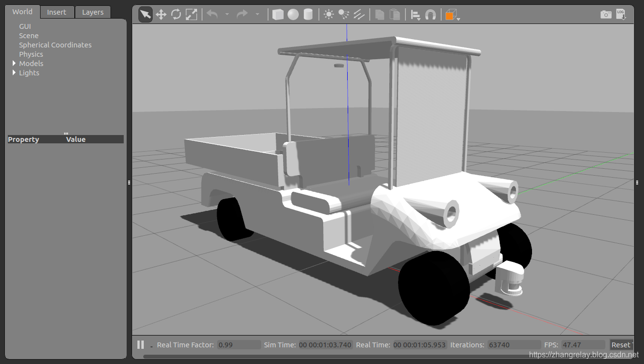Add a spot light

tap(344, 15)
